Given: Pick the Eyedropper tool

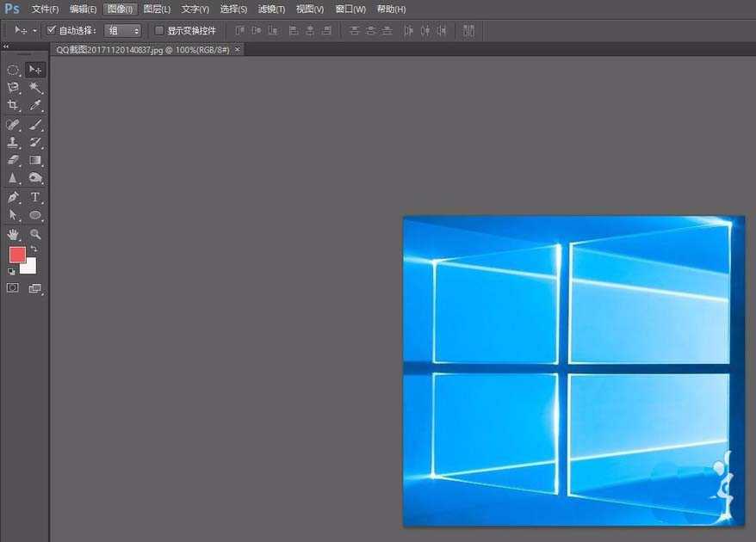Looking at the screenshot, I should click(36, 106).
